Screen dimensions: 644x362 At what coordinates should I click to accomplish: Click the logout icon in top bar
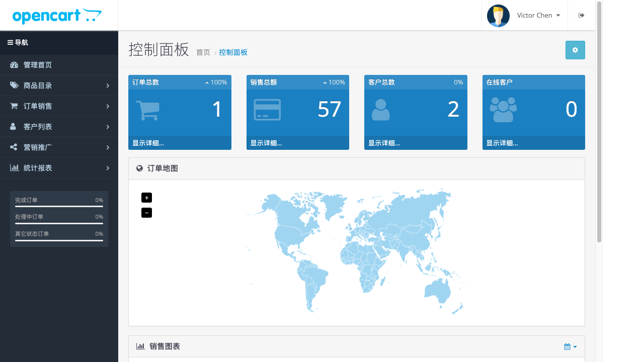point(581,15)
